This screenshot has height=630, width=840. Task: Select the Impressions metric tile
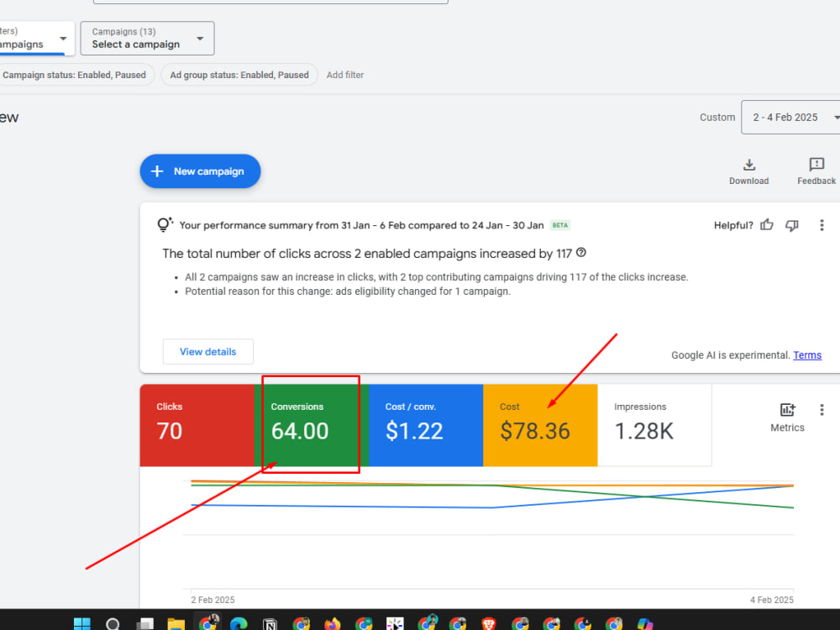point(654,425)
